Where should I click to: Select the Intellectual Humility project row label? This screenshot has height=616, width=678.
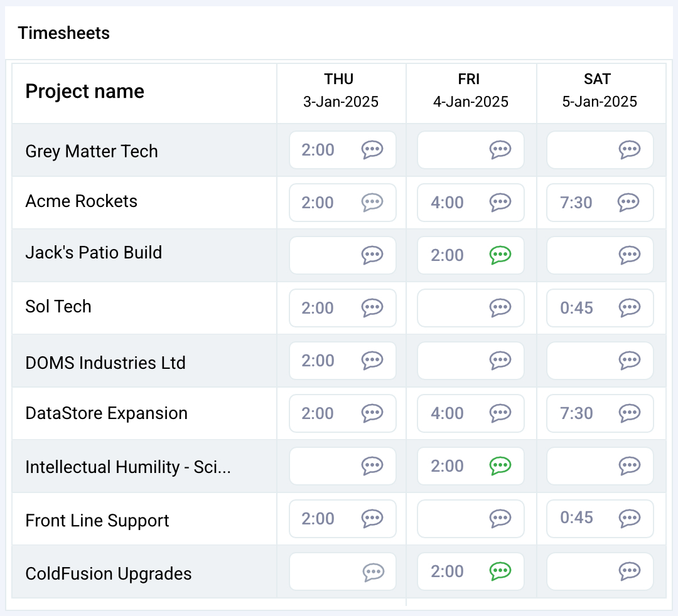[128, 467]
